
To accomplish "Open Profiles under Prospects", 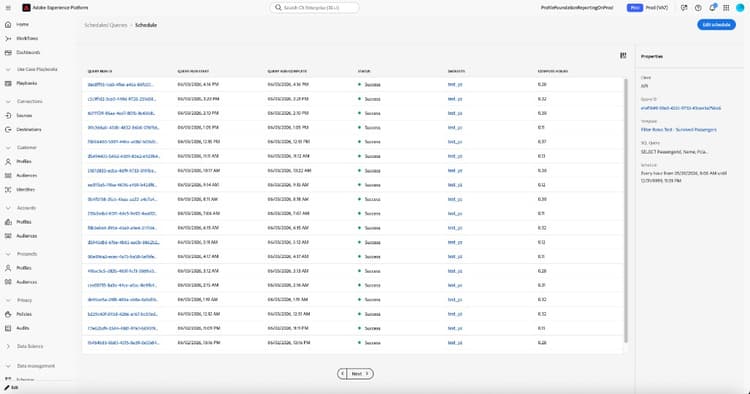I will (x=24, y=268).
